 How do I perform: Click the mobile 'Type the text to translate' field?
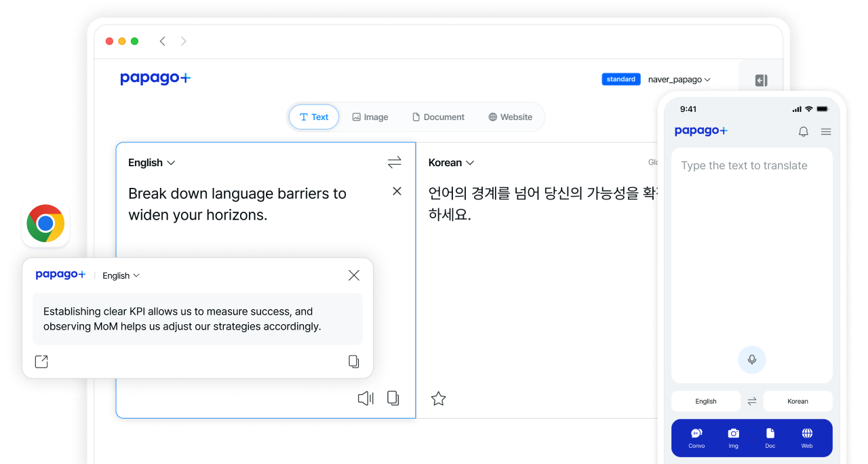[752, 265]
